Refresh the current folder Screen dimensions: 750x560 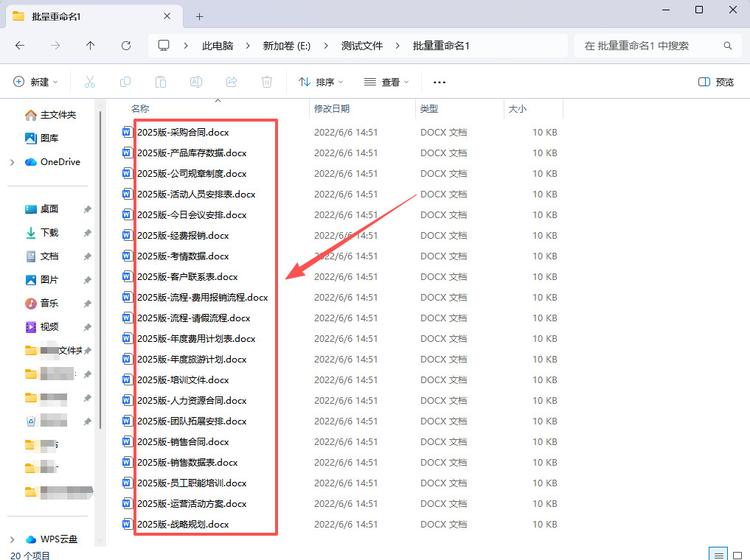click(126, 46)
